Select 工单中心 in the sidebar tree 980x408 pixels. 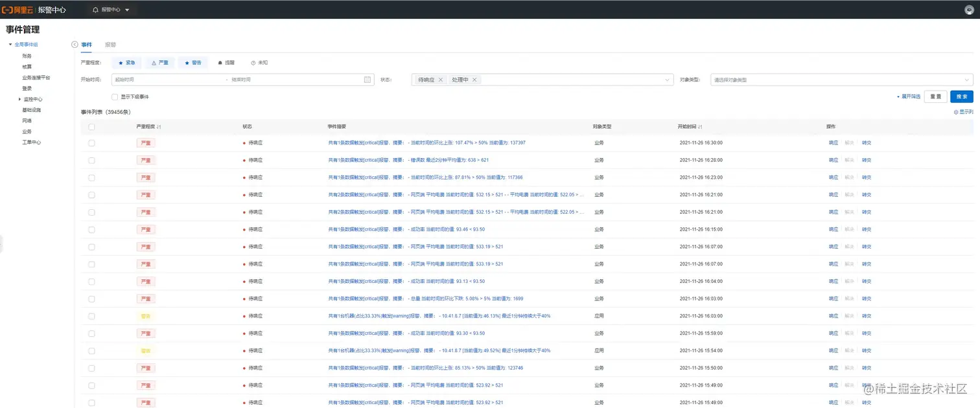pos(31,142)
